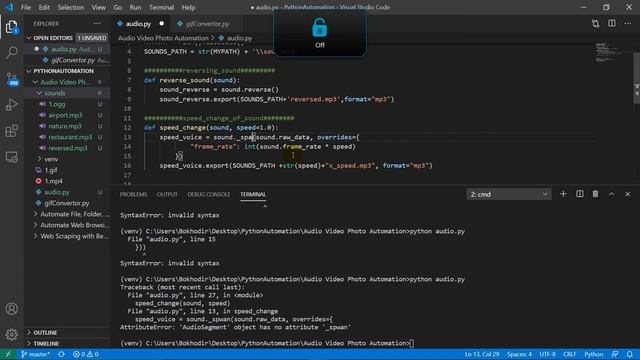640x360 pixels.
Task: Click the master branch indicator
Action: (35, 354)
